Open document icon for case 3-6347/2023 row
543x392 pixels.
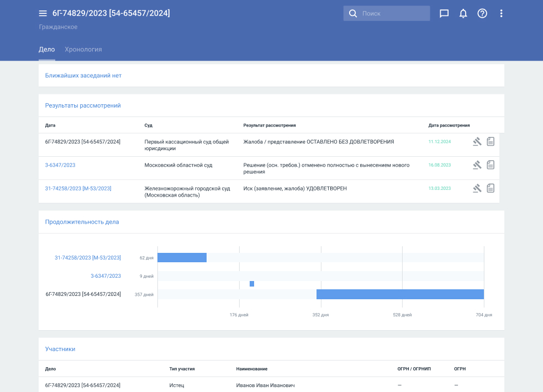(x=491, y=165)
